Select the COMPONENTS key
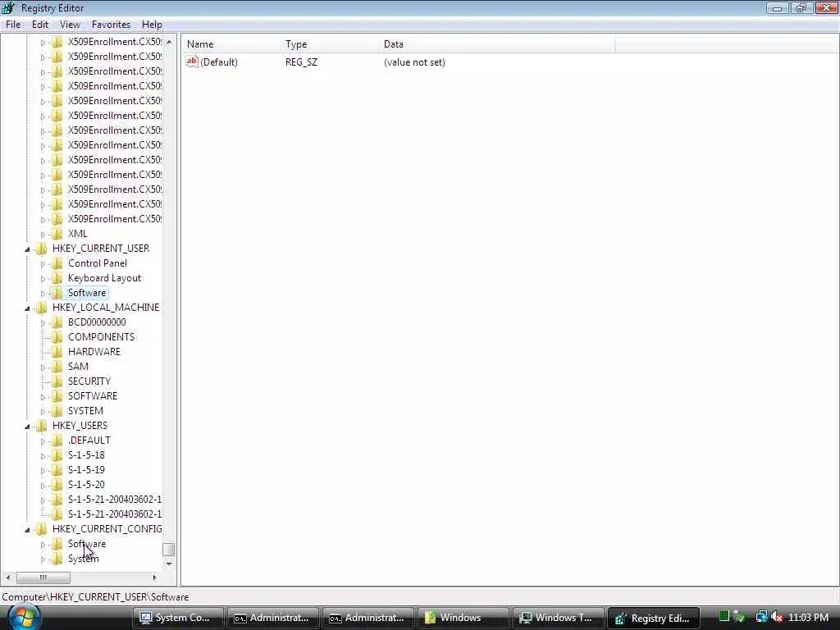The width and height of the screenshot is (840, 630). tap(101, 337)
